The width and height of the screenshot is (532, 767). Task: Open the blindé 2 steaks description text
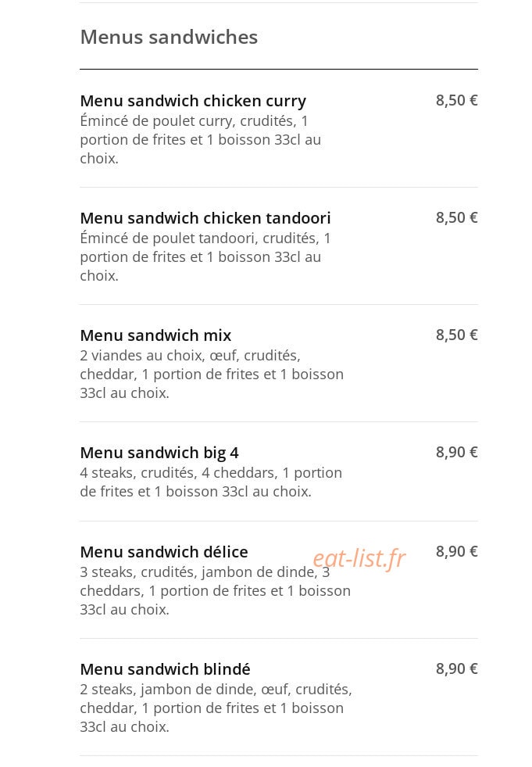click(216, 708)
